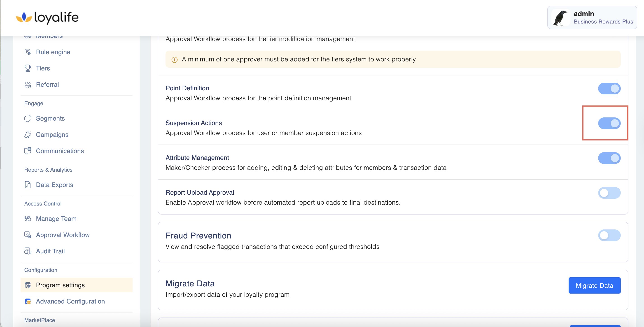Click the Audit Trail icon
The image size is (644, 327).
point(28,251)
